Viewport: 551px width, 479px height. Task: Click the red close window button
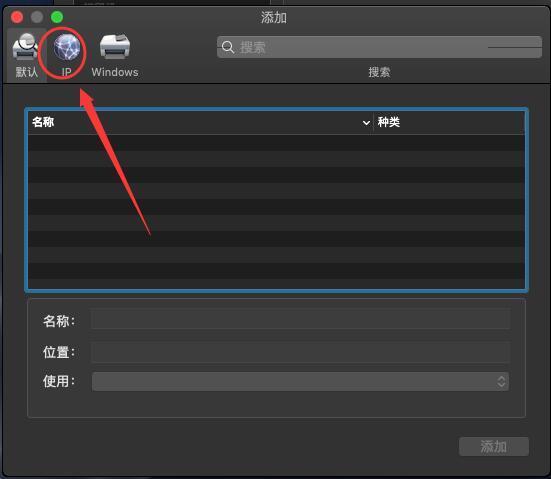(x=17, y=17)
